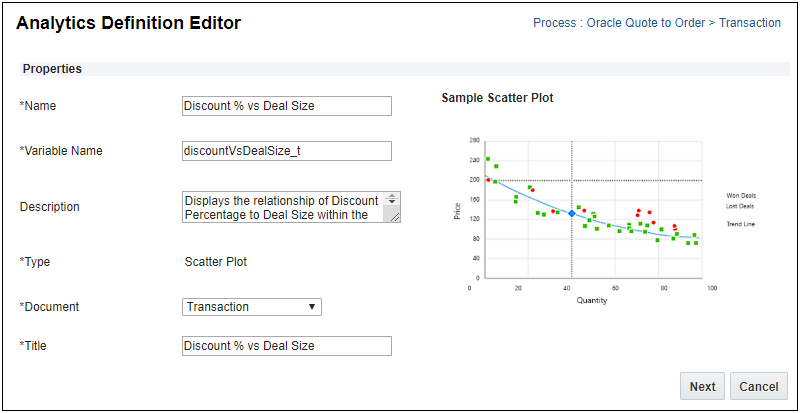Screen dimensions: 800x413
Task: Click the Analytics Definition Editor title
Action: tap(128, 22)
